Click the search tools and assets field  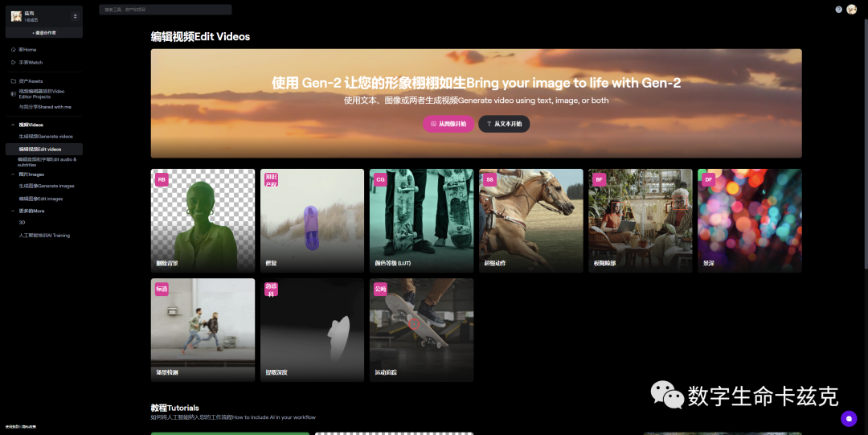166,10
